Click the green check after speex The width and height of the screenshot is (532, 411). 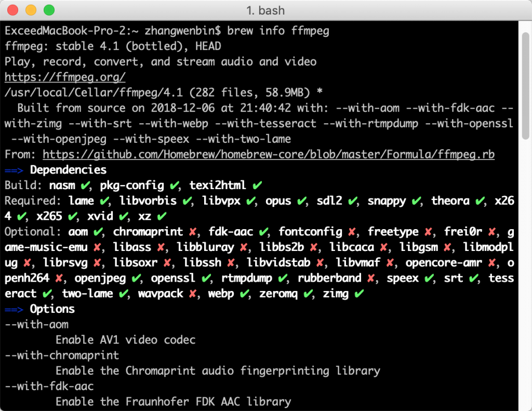429,279
